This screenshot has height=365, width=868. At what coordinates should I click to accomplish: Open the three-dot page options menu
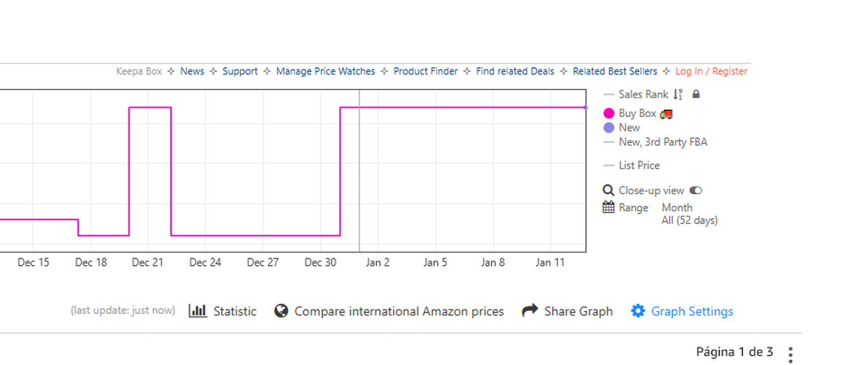click(791, 353)
